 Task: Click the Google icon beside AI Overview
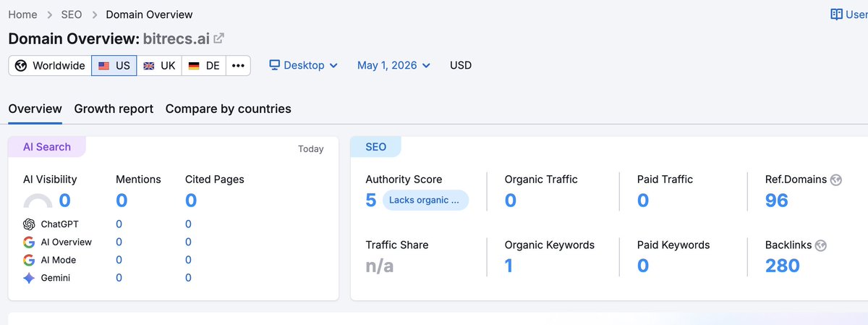pyautogui.click(x=29, y=242)
